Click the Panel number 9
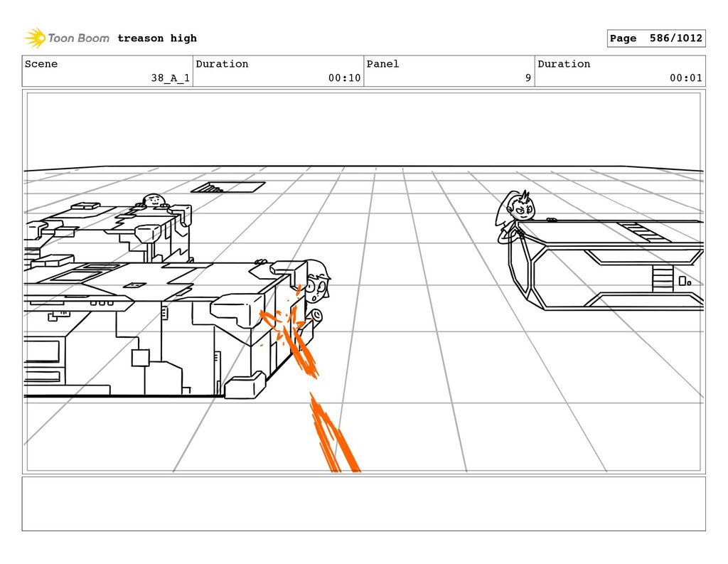Viewport: 728px width, 564px height. click(x=528, y=78)
